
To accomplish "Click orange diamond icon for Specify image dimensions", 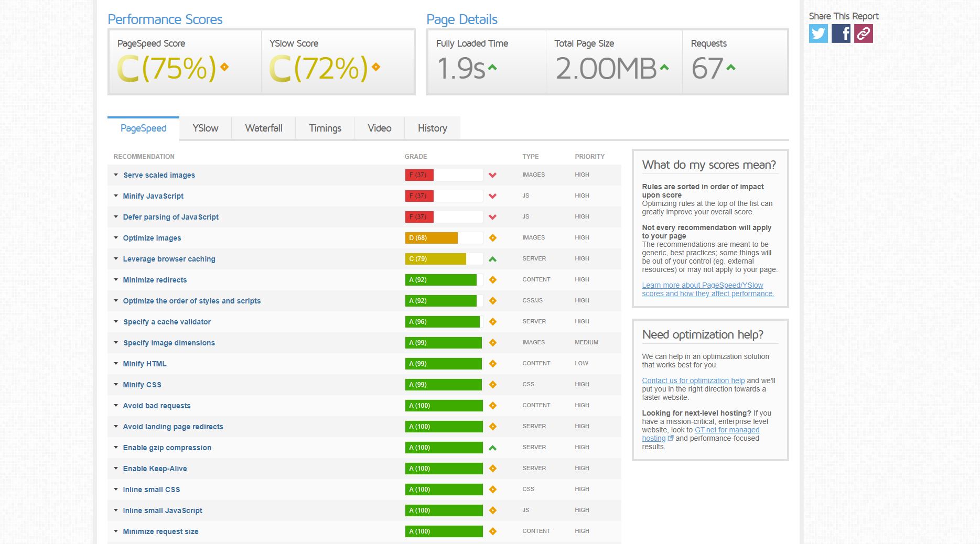I will [x=492, y=343].
